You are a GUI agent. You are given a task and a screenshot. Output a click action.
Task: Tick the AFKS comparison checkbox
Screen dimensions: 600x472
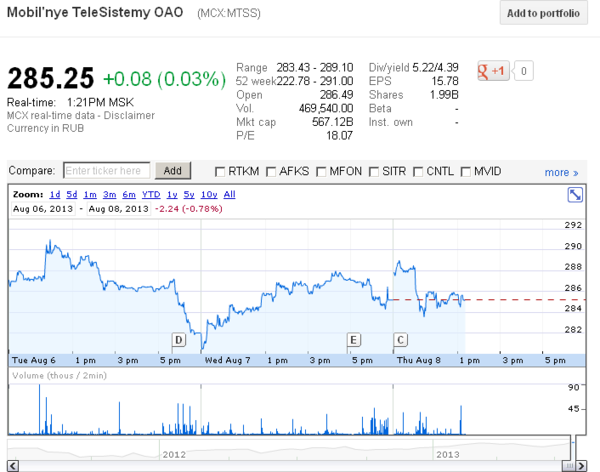(x=271, y=172)
